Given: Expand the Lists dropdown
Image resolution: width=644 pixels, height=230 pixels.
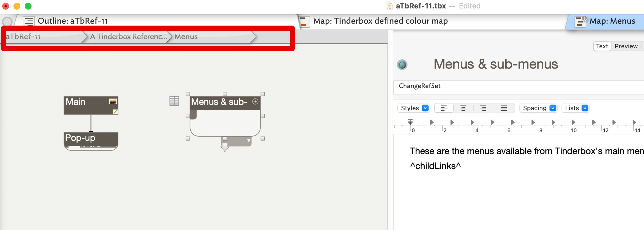Looking at the screenshot, I should [576, 108].
